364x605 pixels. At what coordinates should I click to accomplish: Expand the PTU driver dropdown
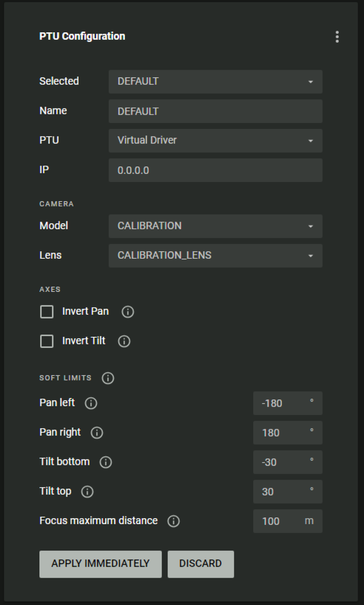coord(215,140)
